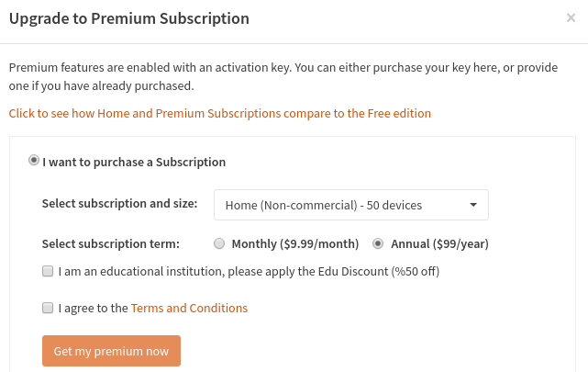Click the 'Select subscription and size' label
588x372 pixels.
[x=119, y=203]
